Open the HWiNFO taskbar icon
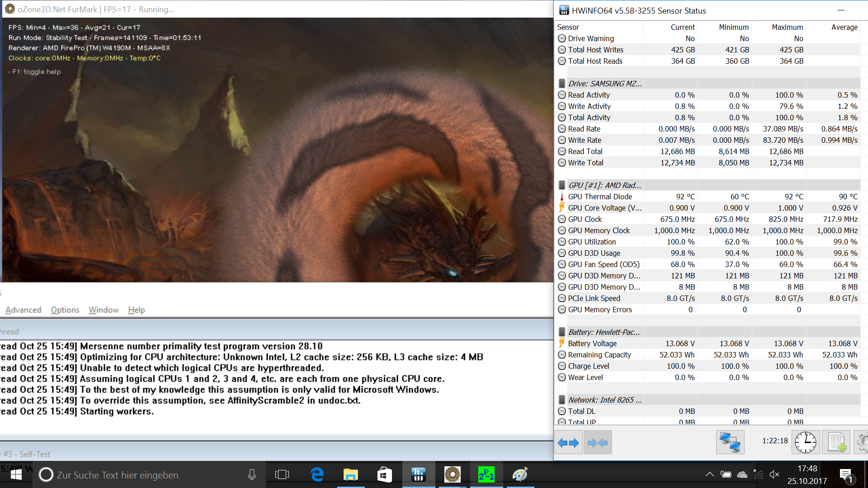Viewport: 868px width, 488px height. (418, 474)
